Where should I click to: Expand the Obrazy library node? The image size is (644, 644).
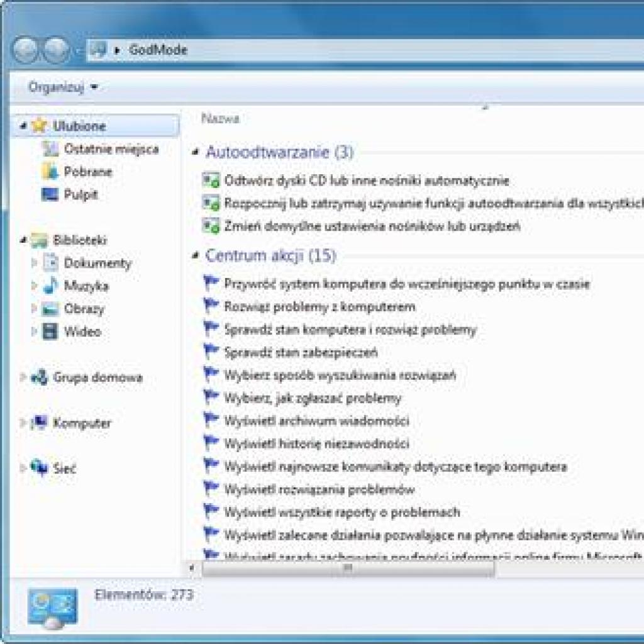click(34, 308)
